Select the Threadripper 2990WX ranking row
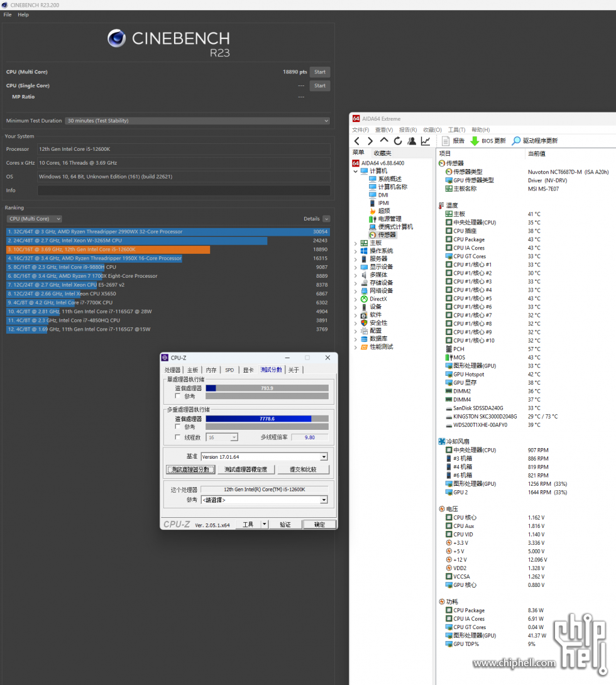 coord(168,231)
